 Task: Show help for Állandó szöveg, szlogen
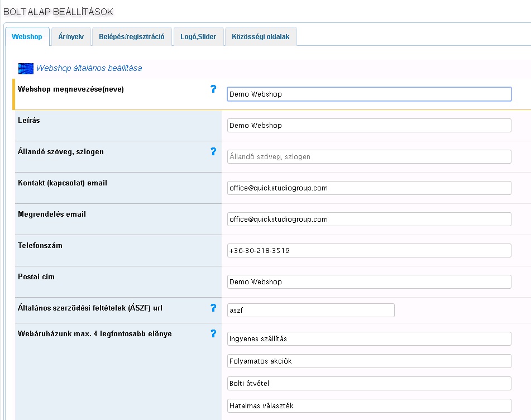pos(213,151)
